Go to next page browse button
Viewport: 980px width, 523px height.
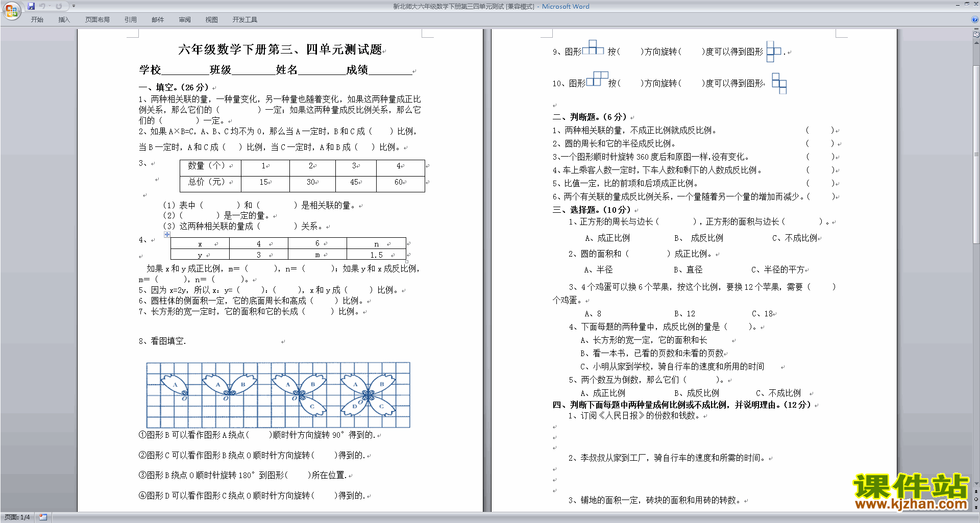pyautogui.click(x=976, y=507)
